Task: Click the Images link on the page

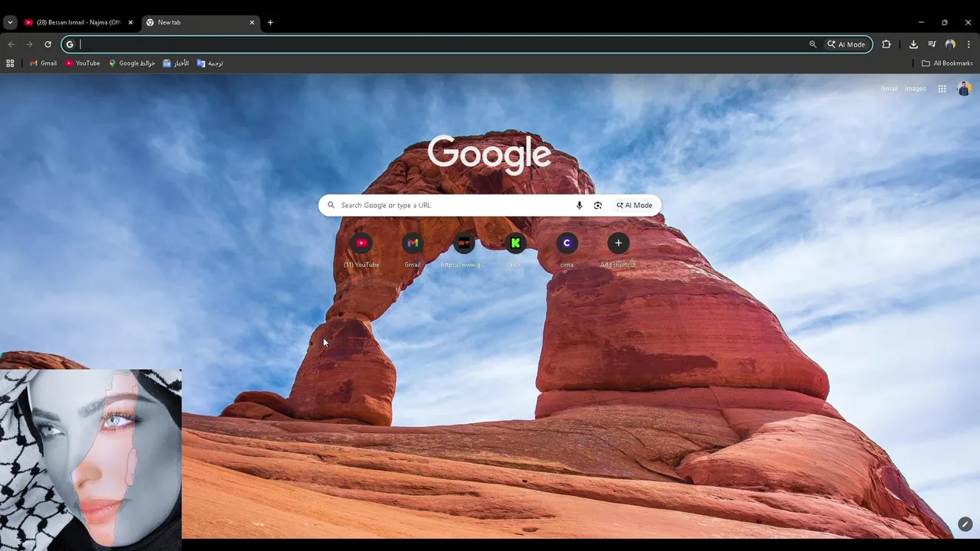Action: [915, 89]
